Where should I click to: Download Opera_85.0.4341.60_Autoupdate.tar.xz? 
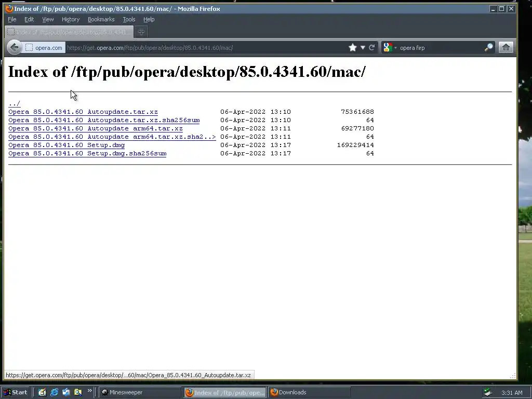click(x=83, y=112)
